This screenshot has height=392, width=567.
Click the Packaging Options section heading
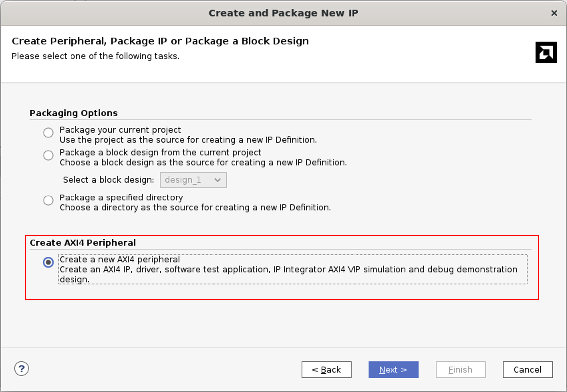pos(73,113)
